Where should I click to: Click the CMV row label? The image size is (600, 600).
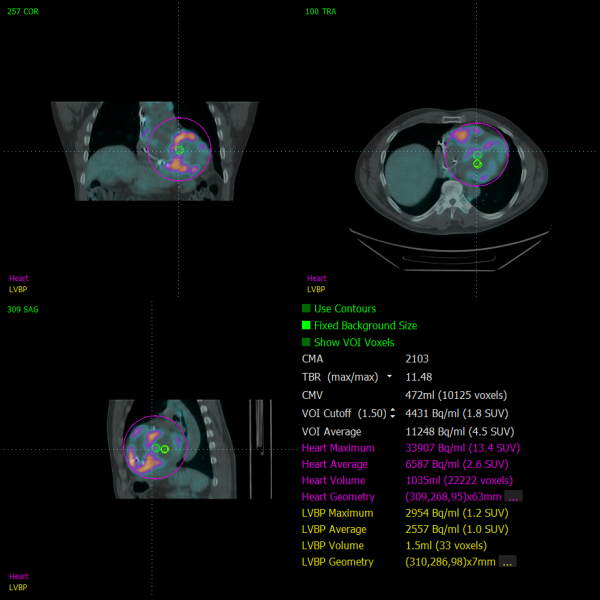click(x=312, y=395)
